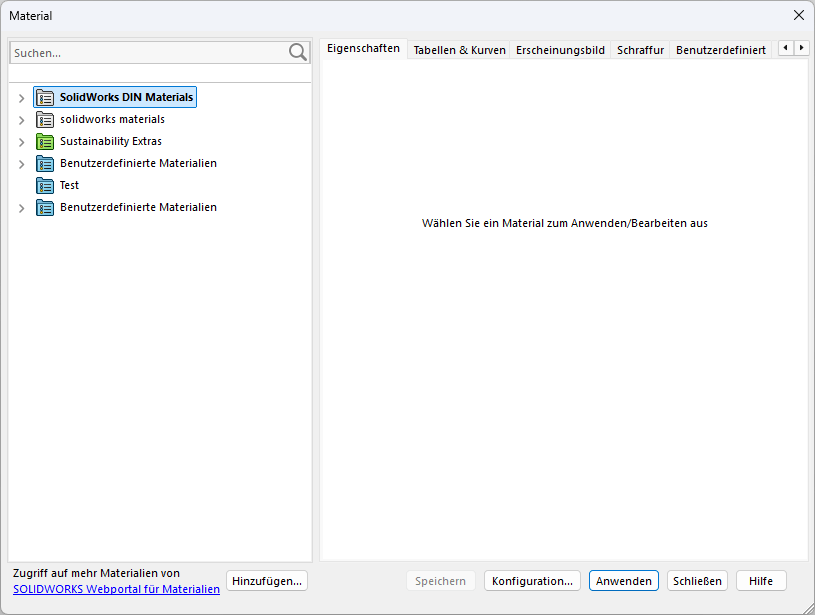Click the library icon beside solidworks materials
Viewport: 815px width, 615px height.
pos(44,119)
